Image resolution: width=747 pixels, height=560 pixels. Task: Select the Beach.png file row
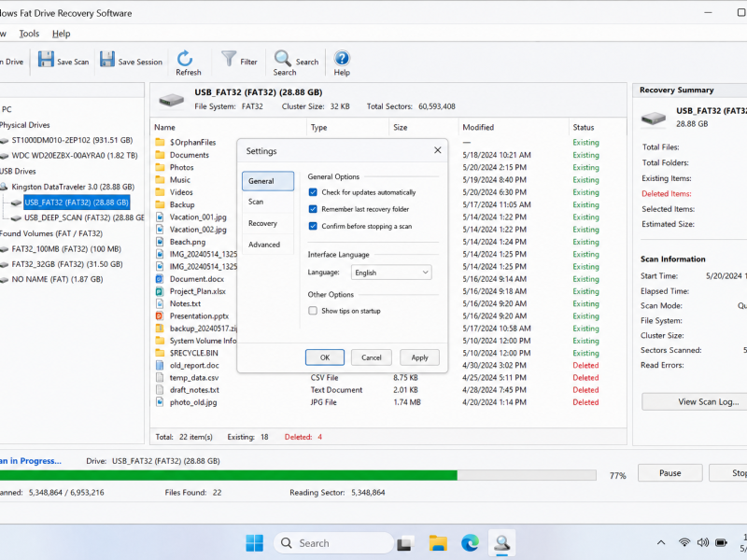388,242
